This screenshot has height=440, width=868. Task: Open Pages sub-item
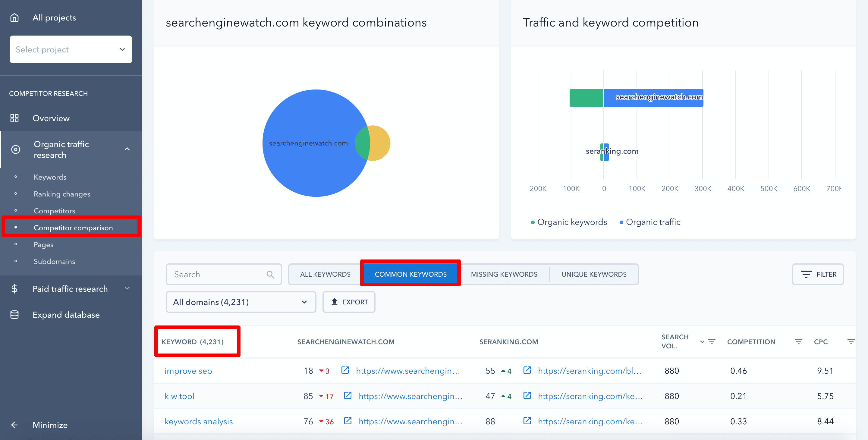[43, 245]
